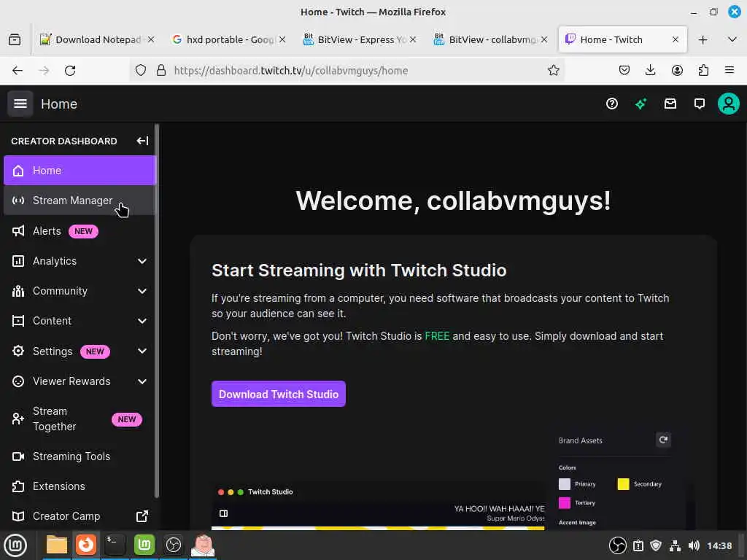
Task: Expand the Community sidebar section
Action: coord(142,291)
